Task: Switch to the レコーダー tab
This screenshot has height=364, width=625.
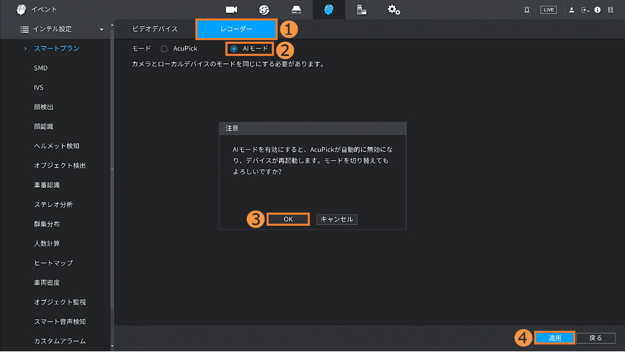Action: pos(236,29)
